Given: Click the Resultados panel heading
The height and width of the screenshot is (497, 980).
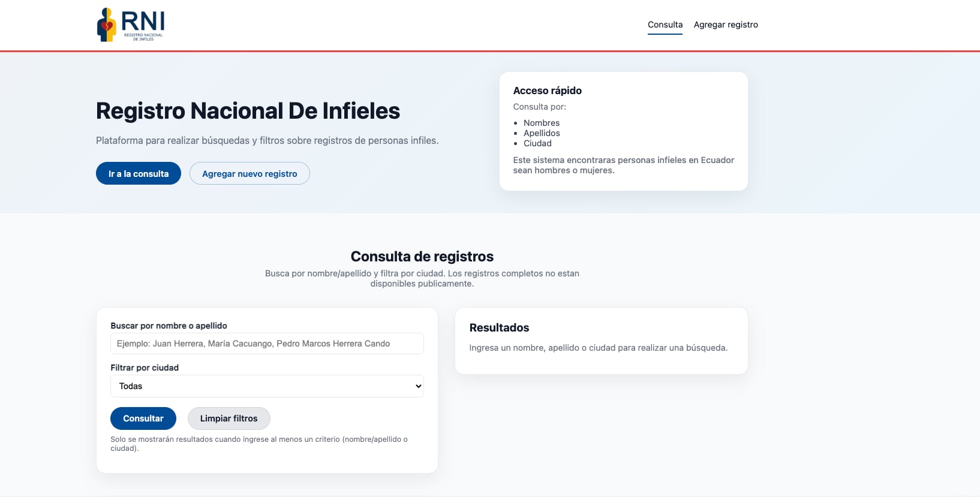Looking at the screenshot, I should [x=499, y=328].
